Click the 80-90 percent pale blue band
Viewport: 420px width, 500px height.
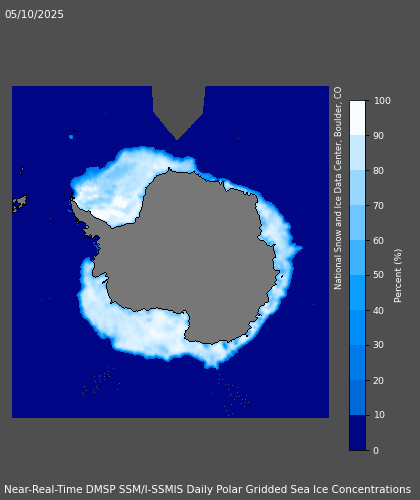[x=357, y=152]
